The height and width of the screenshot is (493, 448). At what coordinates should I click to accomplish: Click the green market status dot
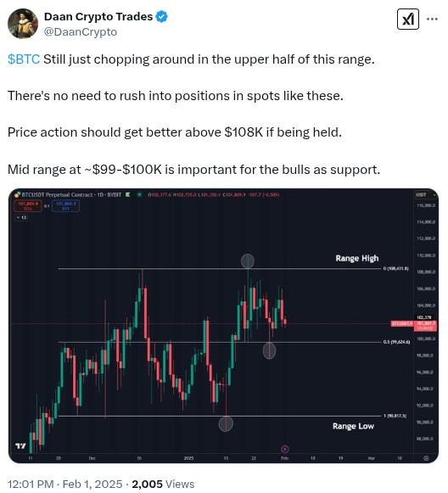click(x=139, y=194)
